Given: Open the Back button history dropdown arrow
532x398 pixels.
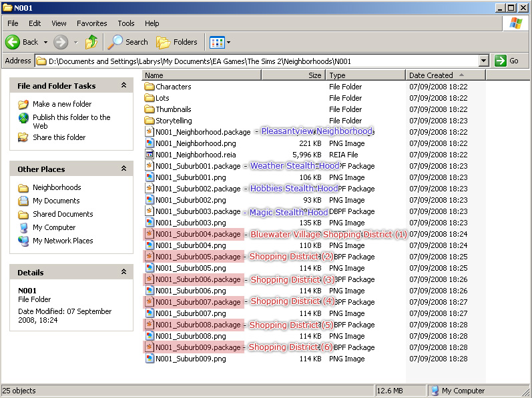Looking at the screenshot, I should (45, 42).
